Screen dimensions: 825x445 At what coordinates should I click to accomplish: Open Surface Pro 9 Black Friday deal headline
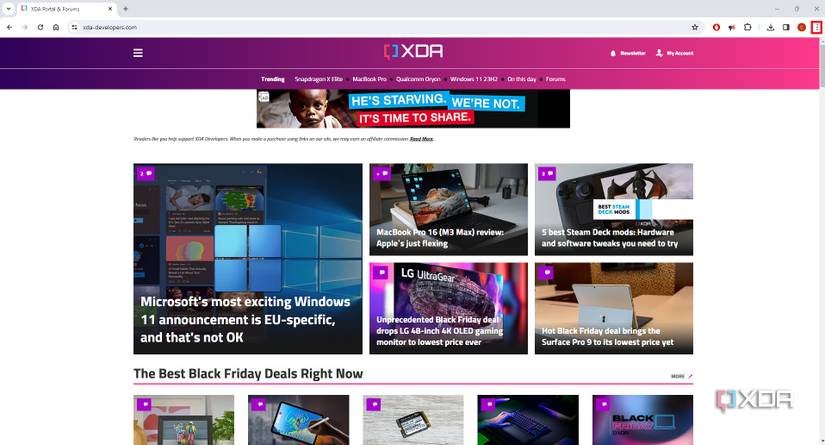(x=608, y=337)
